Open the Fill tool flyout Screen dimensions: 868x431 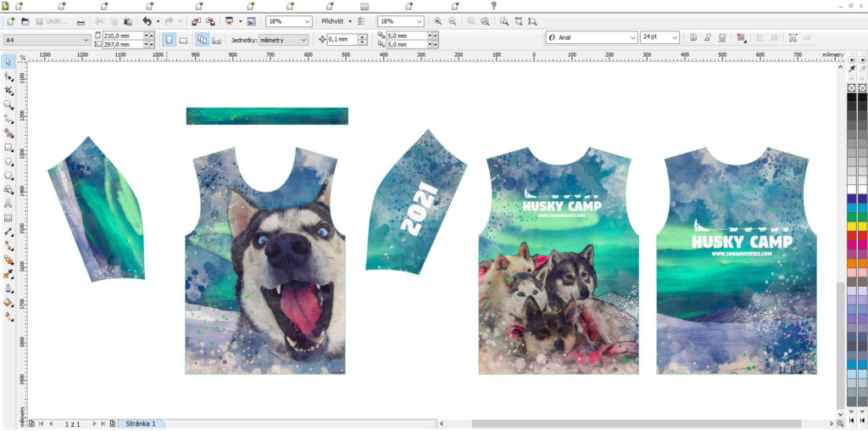click(8, 303)
